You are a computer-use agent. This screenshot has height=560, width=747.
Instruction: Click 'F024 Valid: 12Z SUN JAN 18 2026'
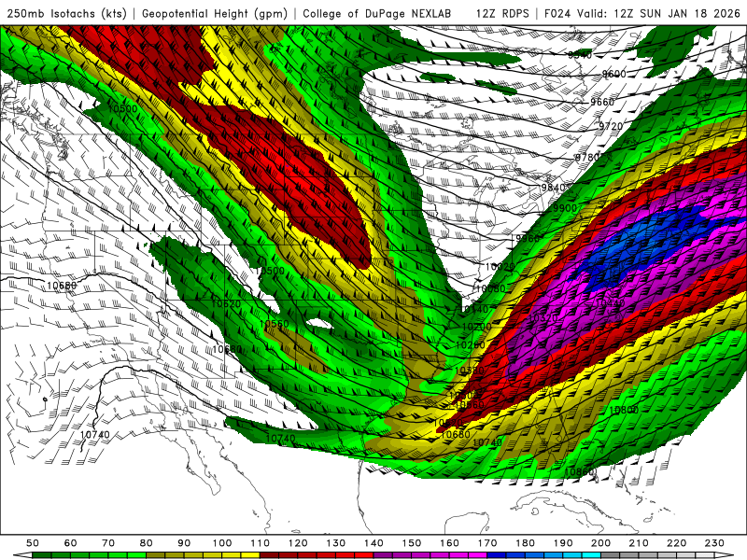tap(642, 13)
